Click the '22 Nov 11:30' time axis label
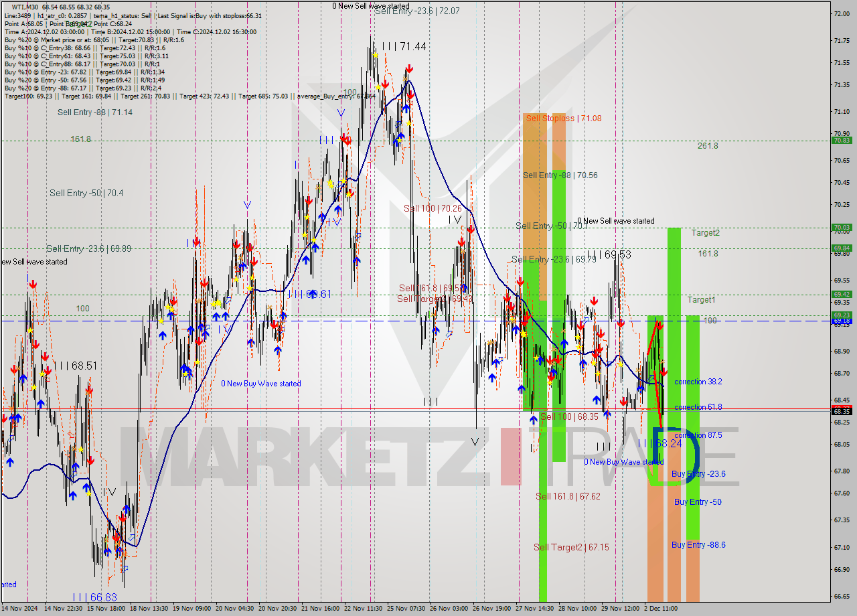 pos(364,609)
